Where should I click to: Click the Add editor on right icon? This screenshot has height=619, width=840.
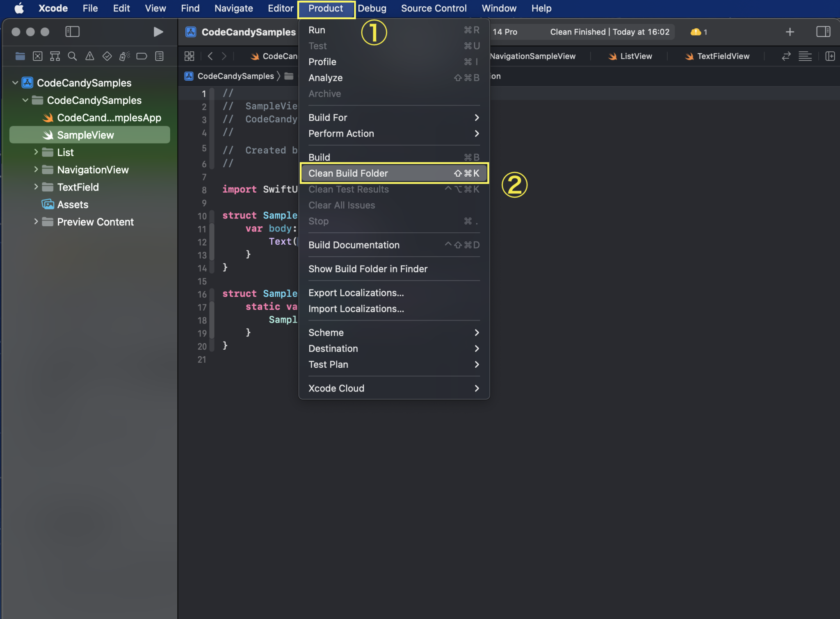click(x=830, y=56)
